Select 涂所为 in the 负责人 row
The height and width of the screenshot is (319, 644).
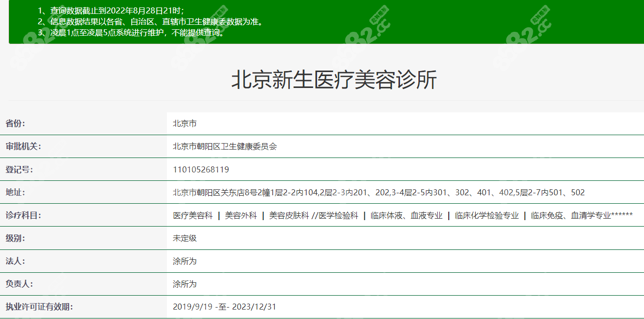coord(185,284)
